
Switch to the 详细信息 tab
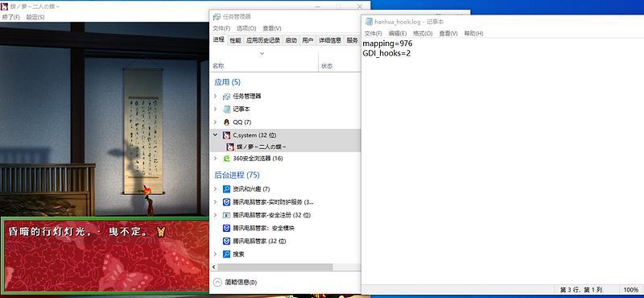[330, 40]
